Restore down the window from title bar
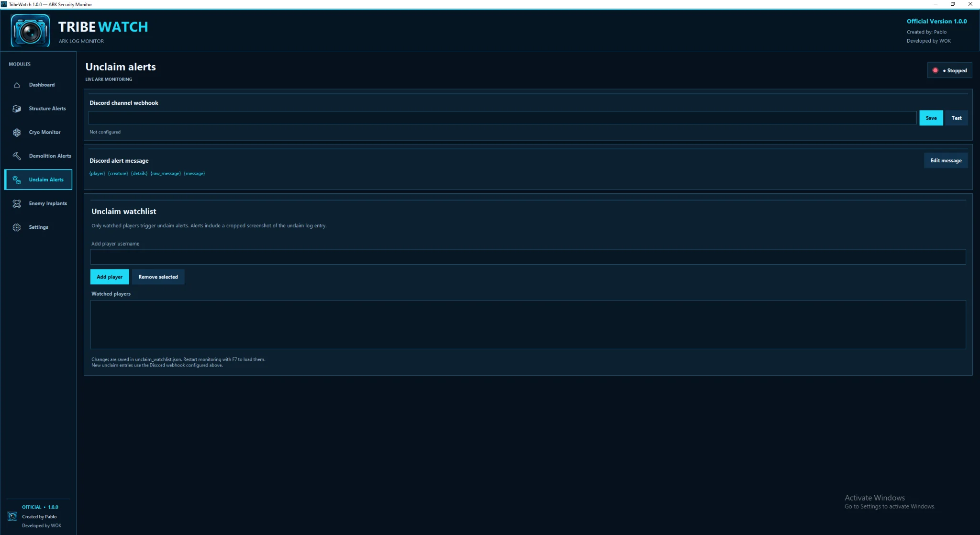Viewport: 980px width, 535px height. click(x=953, y=4)
